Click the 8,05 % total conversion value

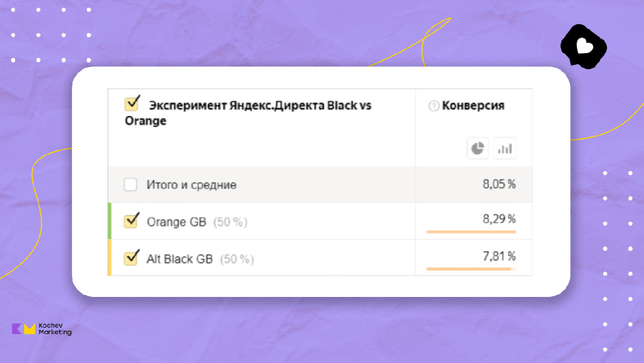499,185
